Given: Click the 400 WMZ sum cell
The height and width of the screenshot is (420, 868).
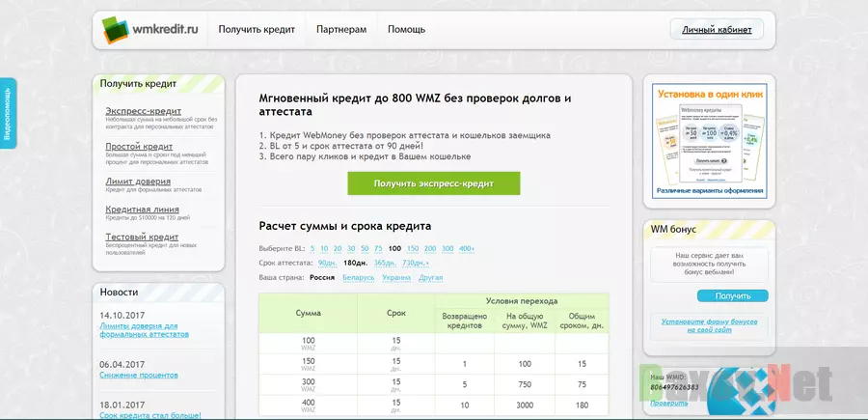Looking at the screenshot, I should [308, 406].
